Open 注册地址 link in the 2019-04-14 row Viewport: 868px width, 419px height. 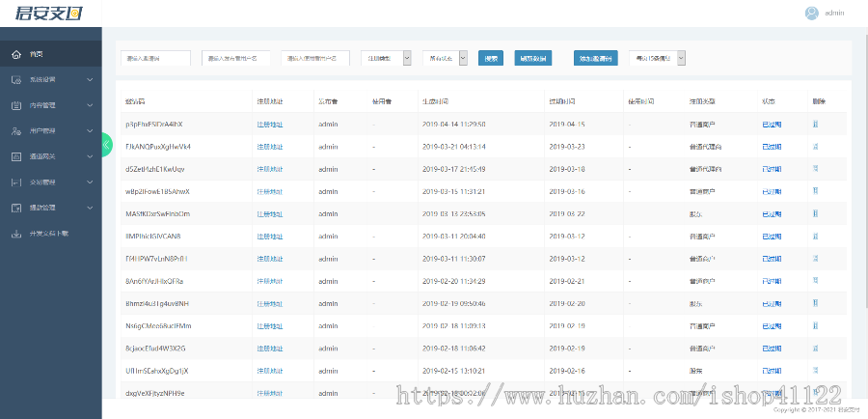[270, 125]
